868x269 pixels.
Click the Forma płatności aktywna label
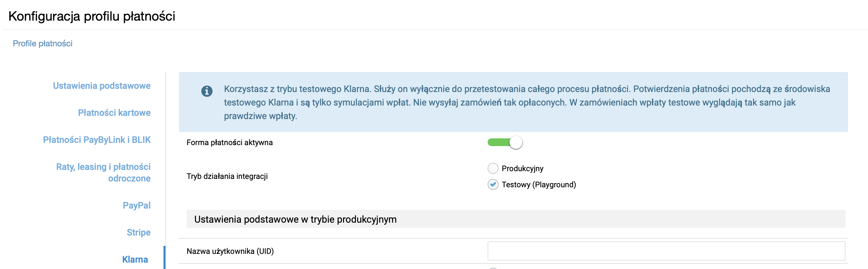point(229,143)
